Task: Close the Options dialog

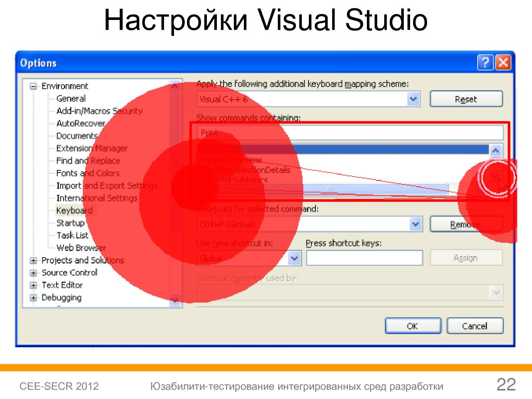Action: pyautogui.click(x=503, y=62)
